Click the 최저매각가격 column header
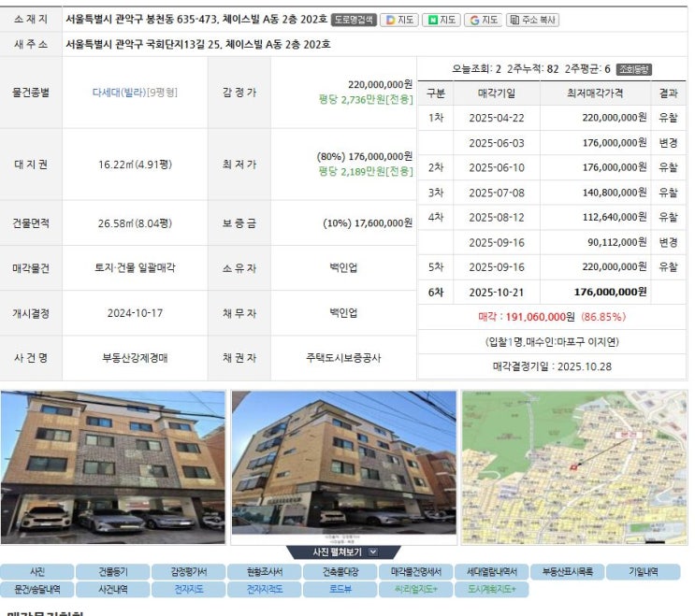695x616 pixels. [595, 93]
